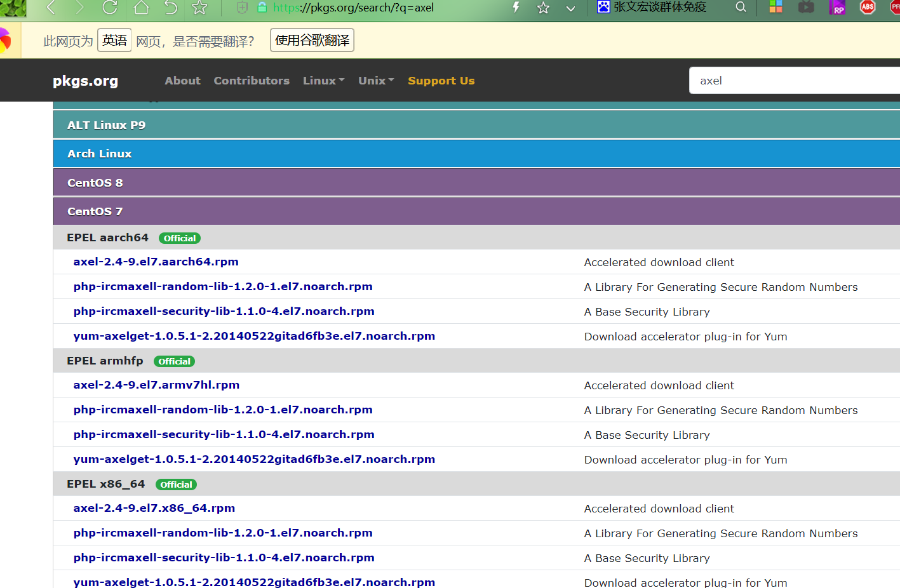
Task: Click 'Accelerated download client' in aarch64 row
Action: click(659, 262)
